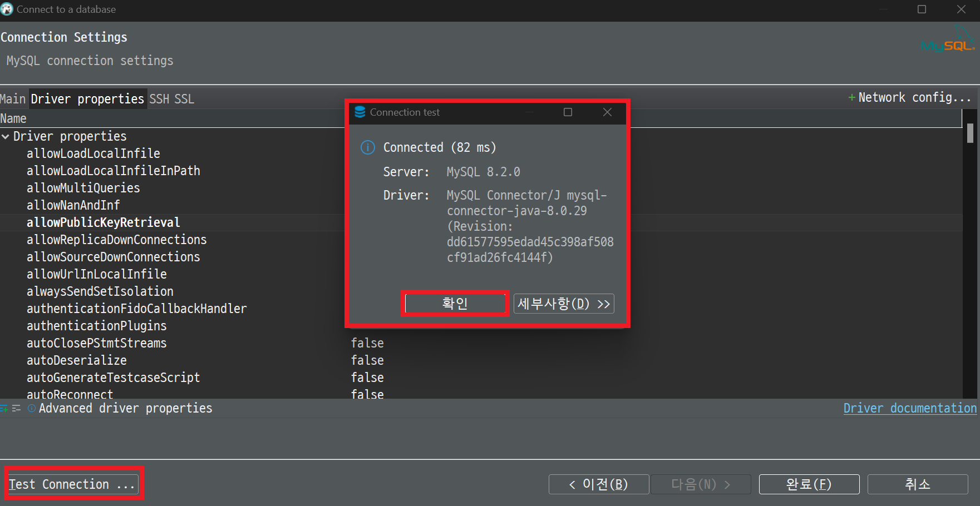Click the Advanced driver properties label

pyautogui.click(x=126, y=408)
